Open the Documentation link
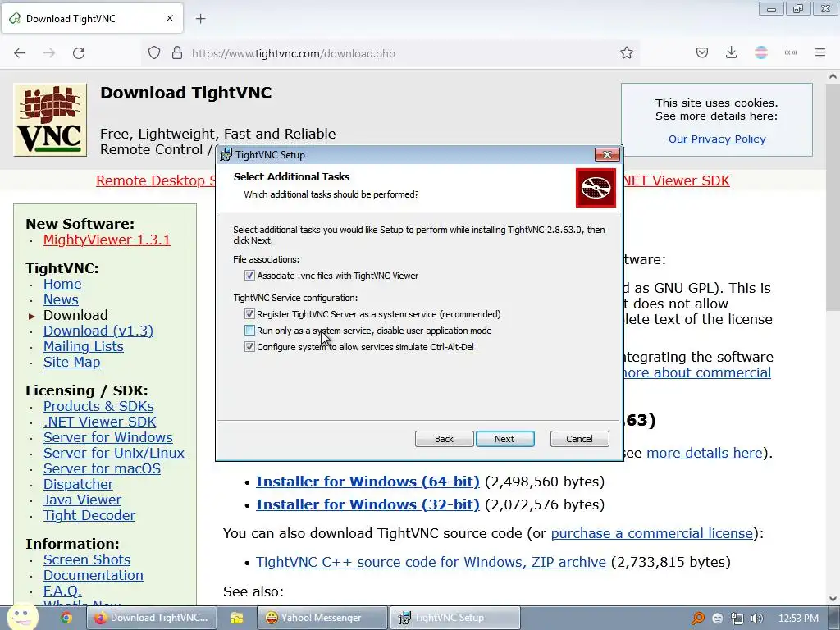The width and height of the screenshot is (840, 630). point(94,575)
